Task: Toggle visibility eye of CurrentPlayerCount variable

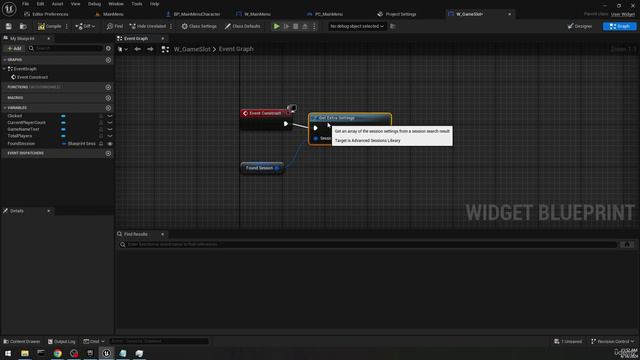Action: 109,122
